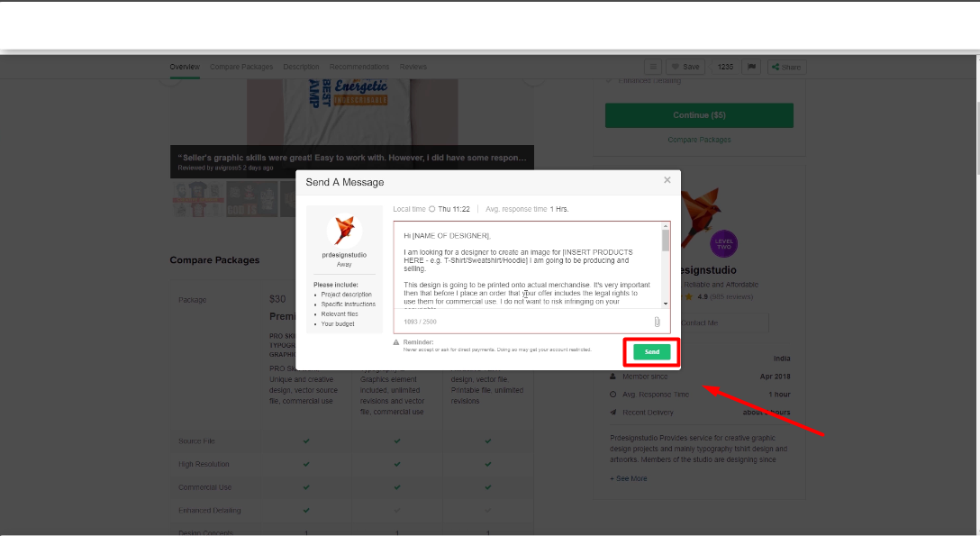
Task: Click the star icon beside the 4.9 rating
Action: pos(690,295)
